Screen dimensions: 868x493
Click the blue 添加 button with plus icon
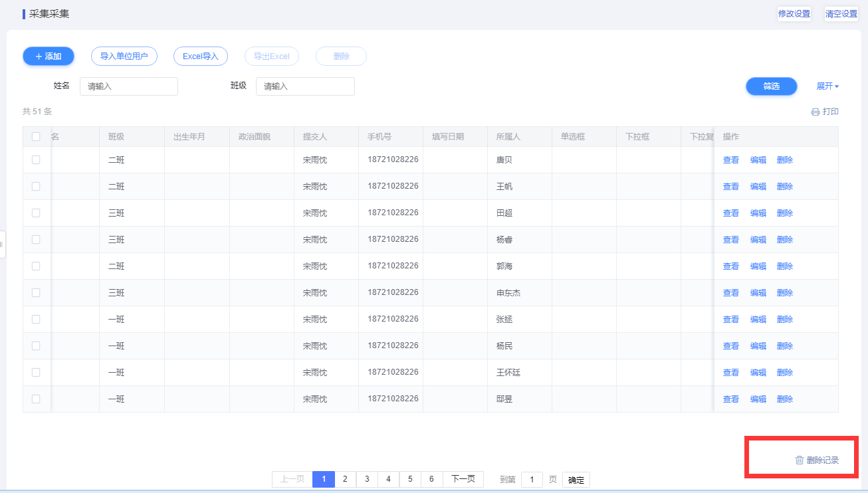coord(49,56)
